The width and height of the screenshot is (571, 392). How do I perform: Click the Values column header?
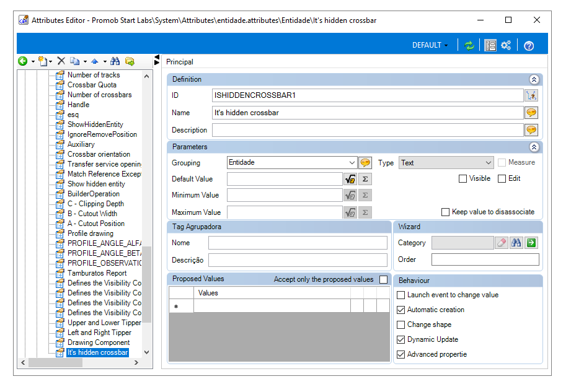pyautogui.click(x=272, y=293)
